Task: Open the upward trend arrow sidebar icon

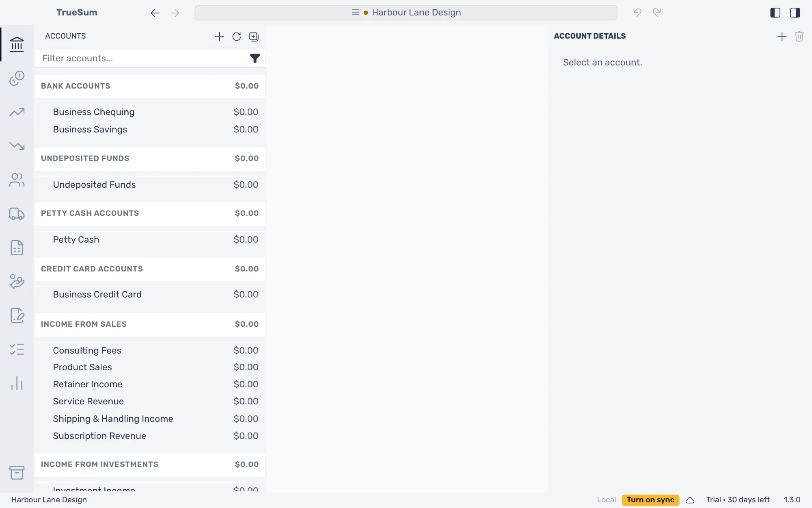Action: click(x=17, y=112)
